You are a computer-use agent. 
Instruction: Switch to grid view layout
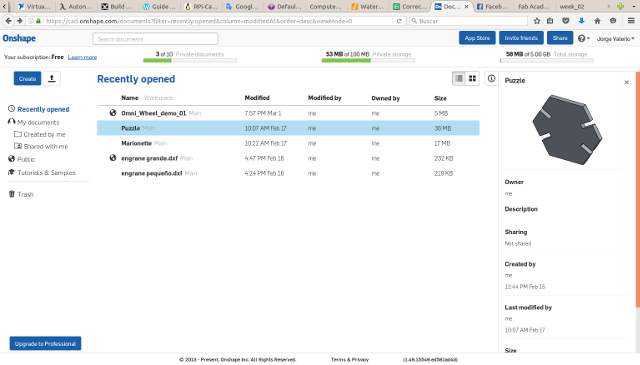tap(472, 78)
